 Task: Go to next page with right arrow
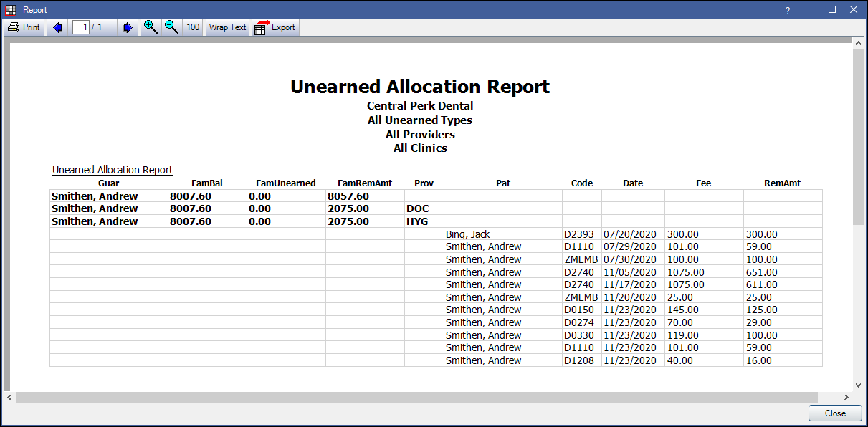128,27
